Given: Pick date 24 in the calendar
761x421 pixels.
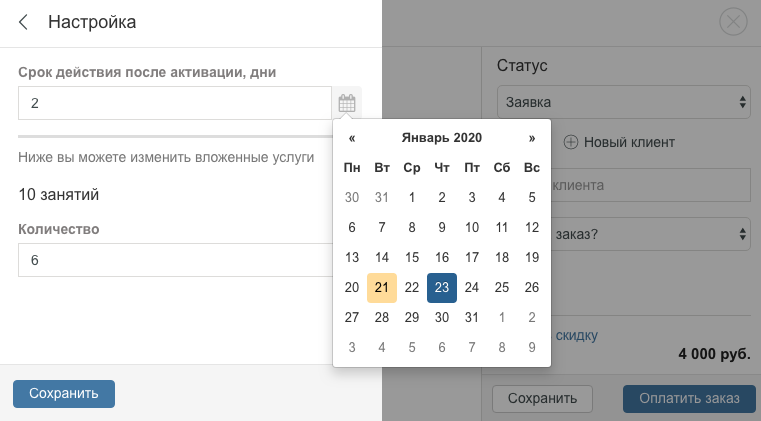Looking at the screenshot, I should [472, 287].
